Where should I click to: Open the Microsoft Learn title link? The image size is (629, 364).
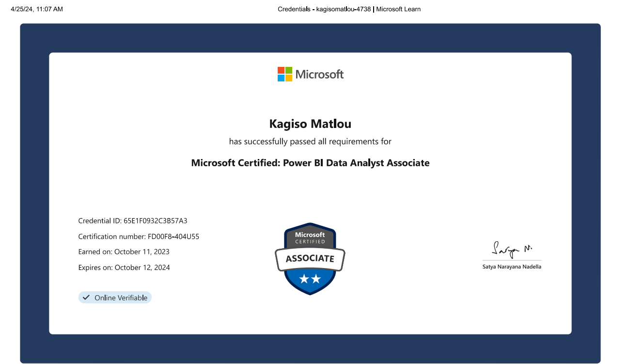397,9
